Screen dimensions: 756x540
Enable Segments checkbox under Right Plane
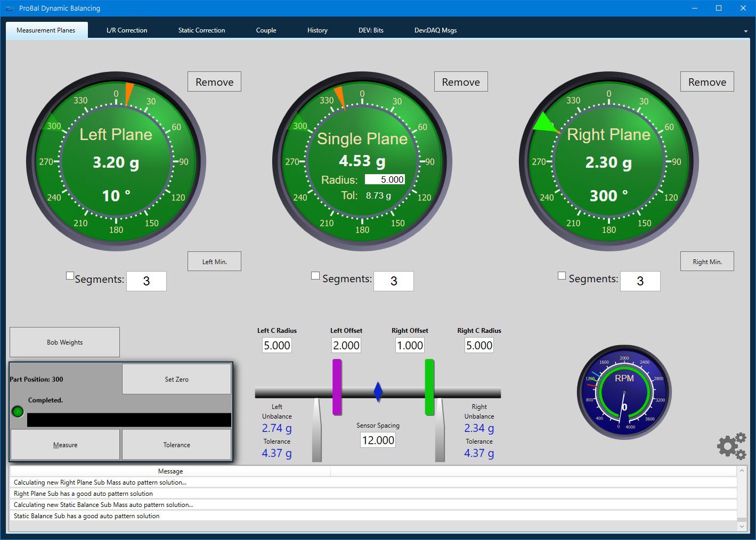[562, 275]
